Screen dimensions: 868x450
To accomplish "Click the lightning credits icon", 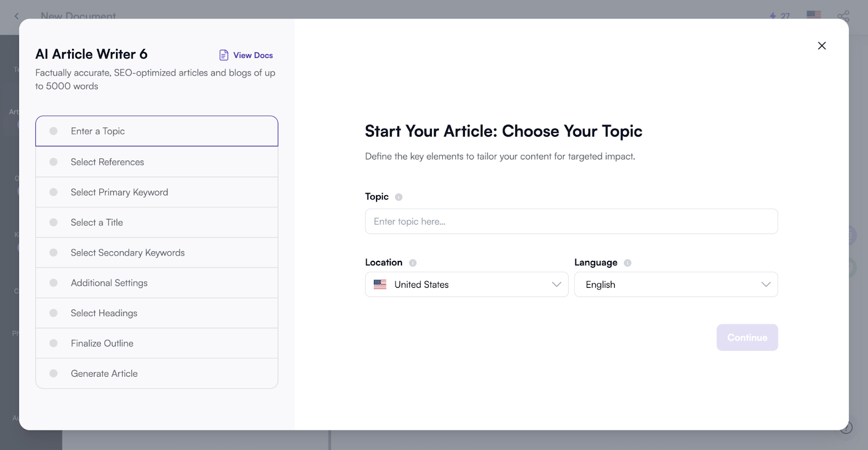I will tap(773, 16).
